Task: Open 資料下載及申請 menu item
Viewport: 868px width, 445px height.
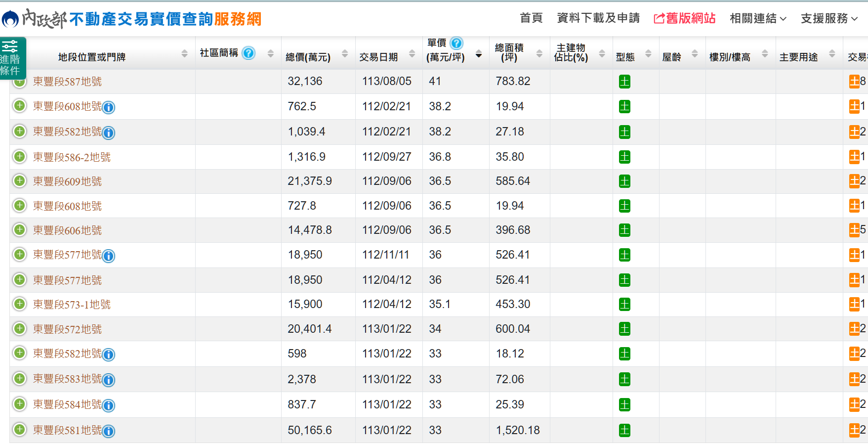Action: pyautogui.click(x=598, y=18)
